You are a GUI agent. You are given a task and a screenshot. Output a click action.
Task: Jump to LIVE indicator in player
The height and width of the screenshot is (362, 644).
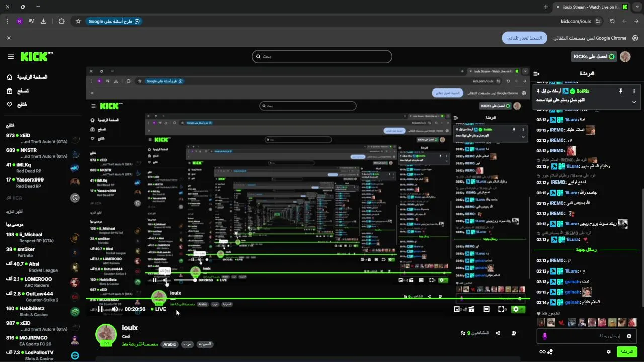[x=158, y=309]
